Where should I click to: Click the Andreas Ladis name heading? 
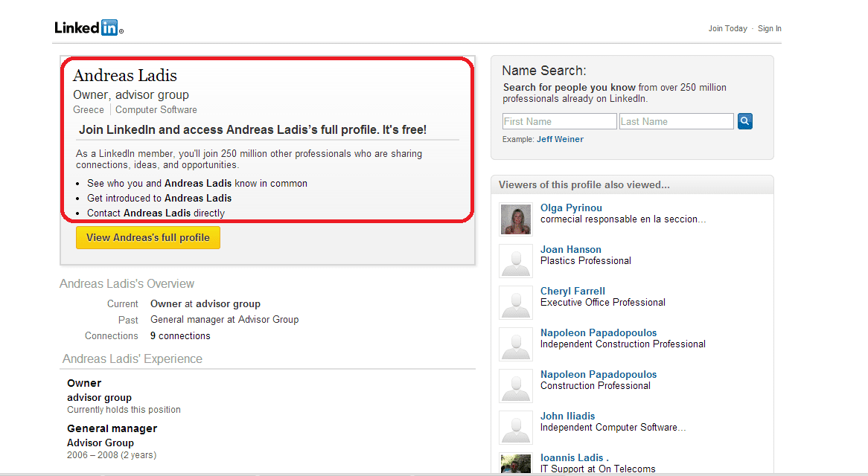(125, 75)
